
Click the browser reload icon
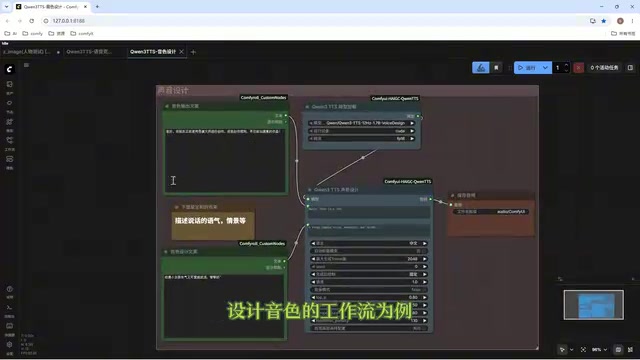(31, 21)
